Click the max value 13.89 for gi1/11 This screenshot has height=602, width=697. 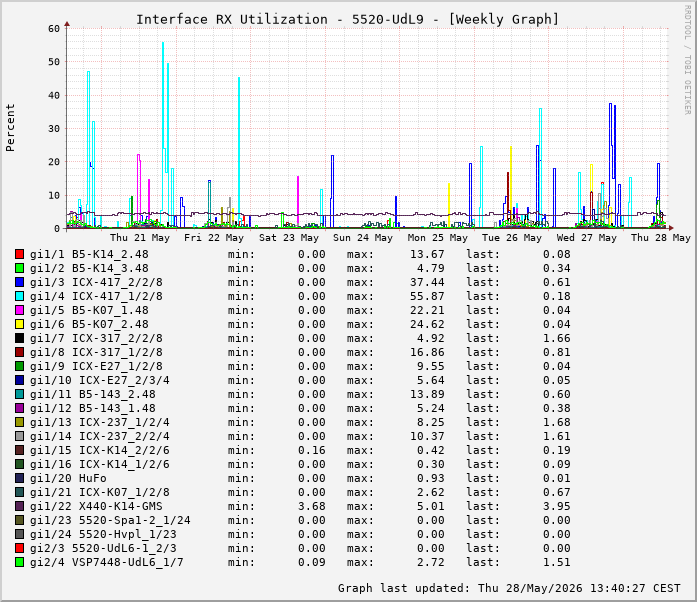(x=427, y=394)
